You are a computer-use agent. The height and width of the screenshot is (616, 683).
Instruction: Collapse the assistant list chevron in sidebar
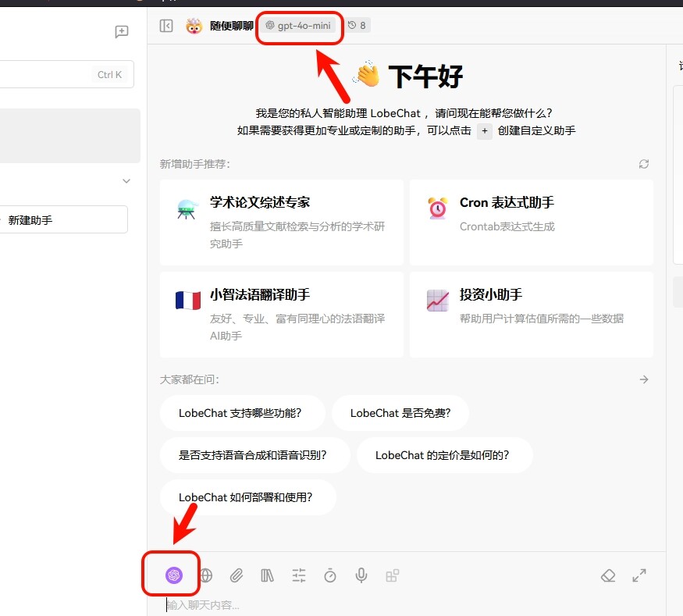coord(126,181)
